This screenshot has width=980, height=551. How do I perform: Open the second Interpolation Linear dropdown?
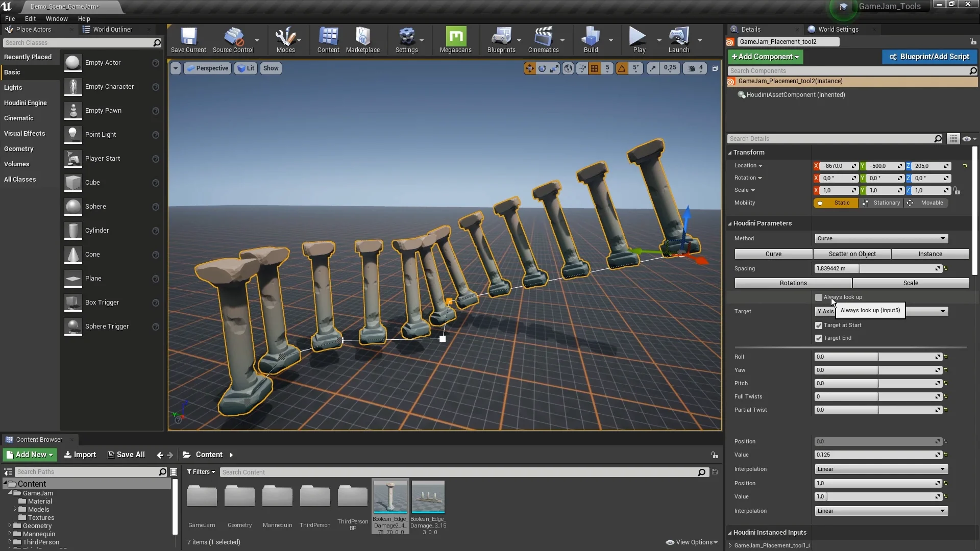[881, 511]
